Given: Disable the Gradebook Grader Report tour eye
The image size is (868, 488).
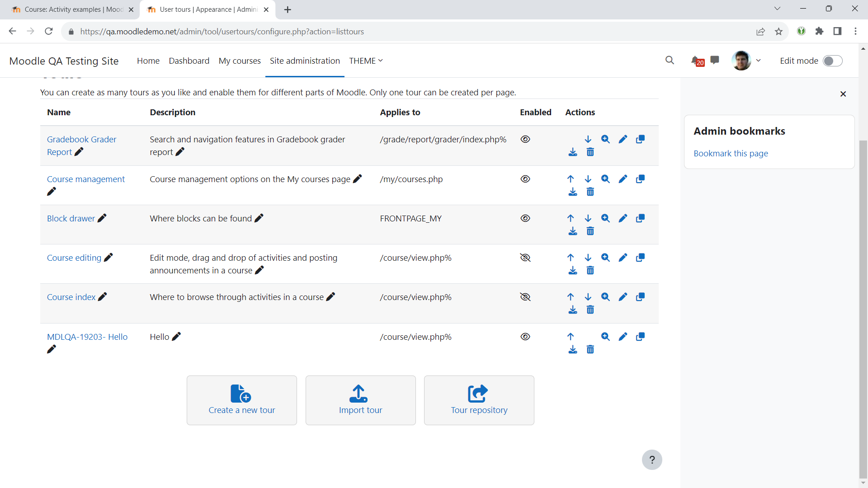Looking at the screenshot, I should (x=525, y=139).
